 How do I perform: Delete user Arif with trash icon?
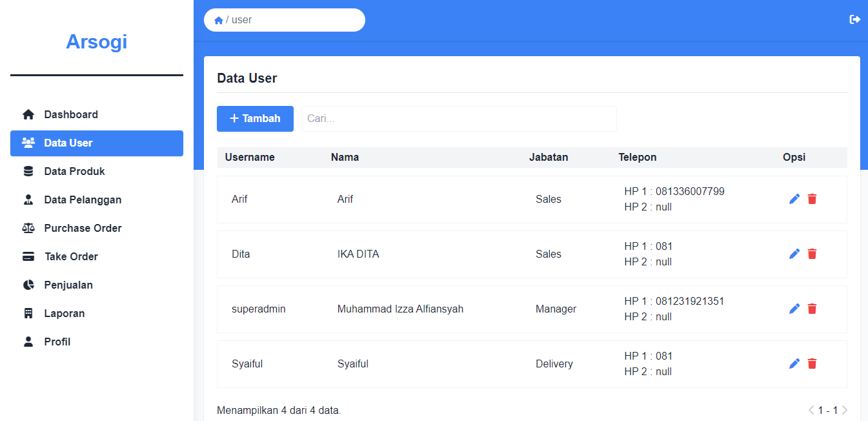pyautogui.click(x=812, y=199)
